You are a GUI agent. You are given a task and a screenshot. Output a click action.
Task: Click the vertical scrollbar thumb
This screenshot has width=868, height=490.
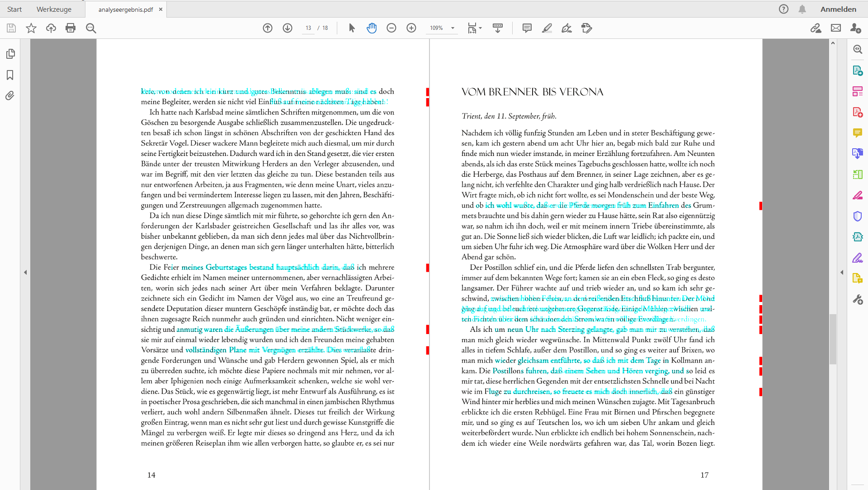pos(833,339)
